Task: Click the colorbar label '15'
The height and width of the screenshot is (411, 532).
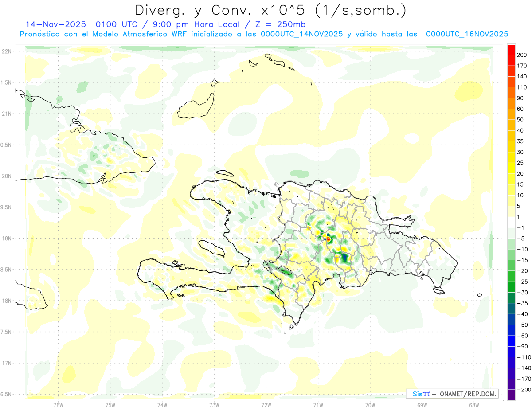Action: [x=520, y=184]
